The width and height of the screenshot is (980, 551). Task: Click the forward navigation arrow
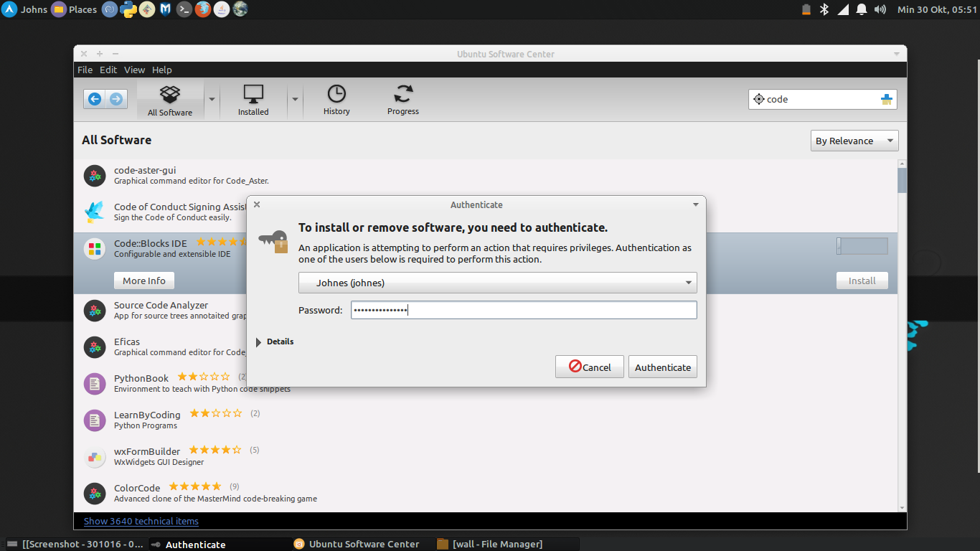(114, 98)
